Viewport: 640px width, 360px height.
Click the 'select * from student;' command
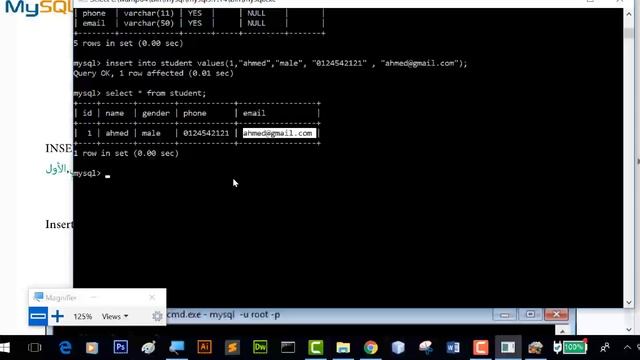156,93
